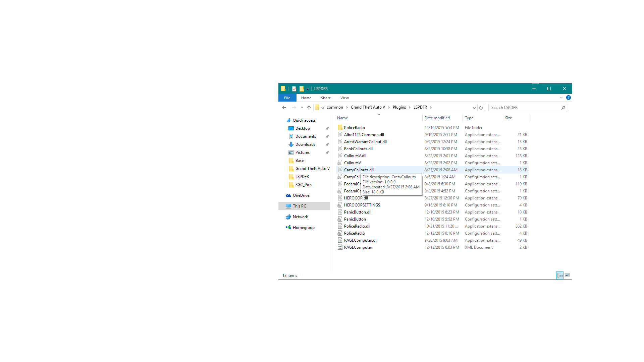The width and height of the screenshot is (644, 362).
Task: Select the RAGEComputer.dll file
Action: 361,240
